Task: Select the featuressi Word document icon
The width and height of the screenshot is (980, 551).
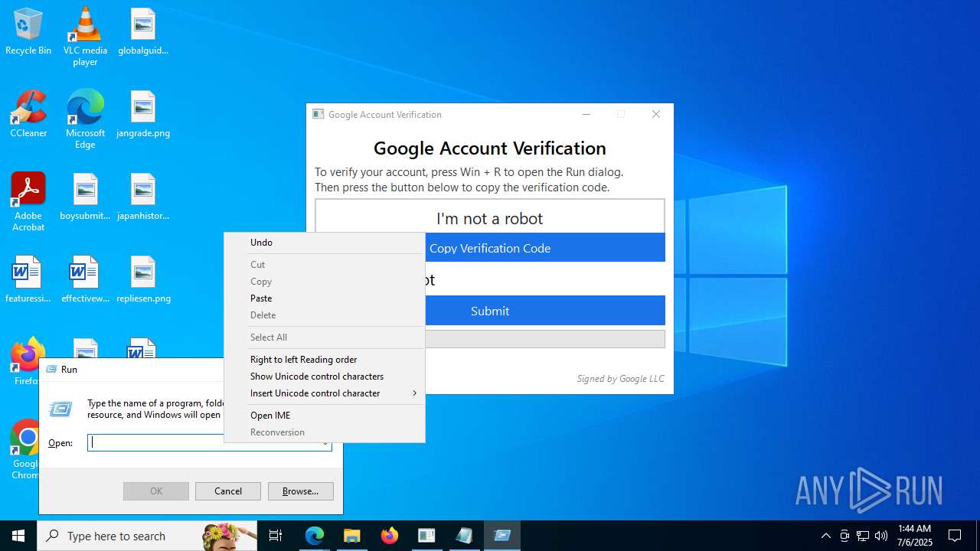Action: coord(28,280)
